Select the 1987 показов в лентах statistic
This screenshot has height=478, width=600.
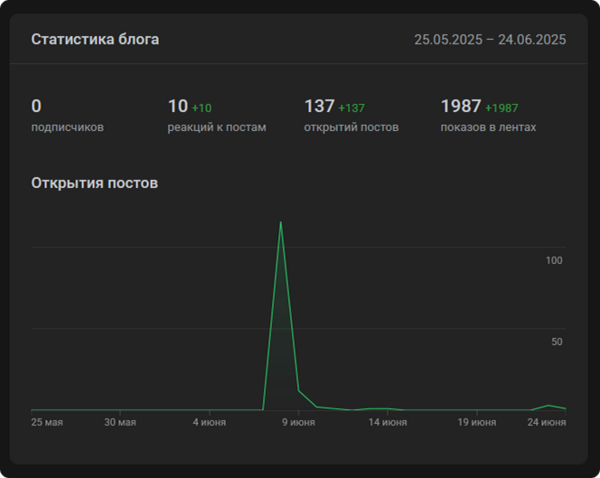pyautogui.click(x=489, y=116)
